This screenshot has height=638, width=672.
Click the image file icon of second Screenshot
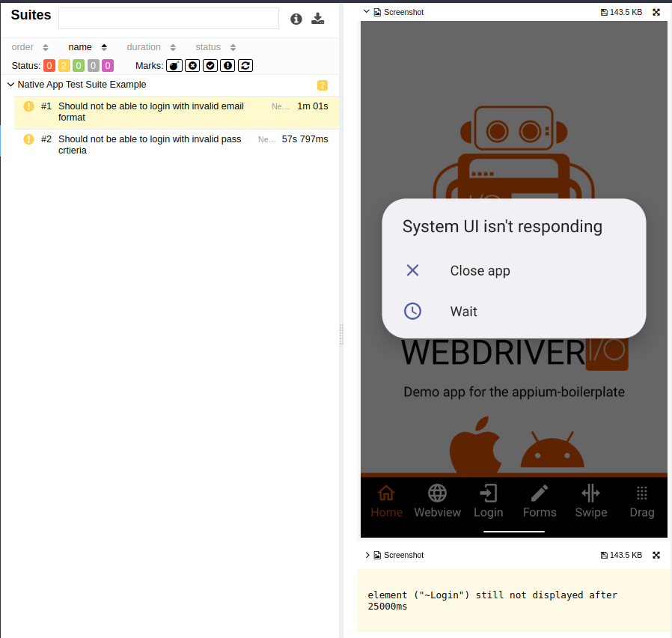[x=378, y=555]
